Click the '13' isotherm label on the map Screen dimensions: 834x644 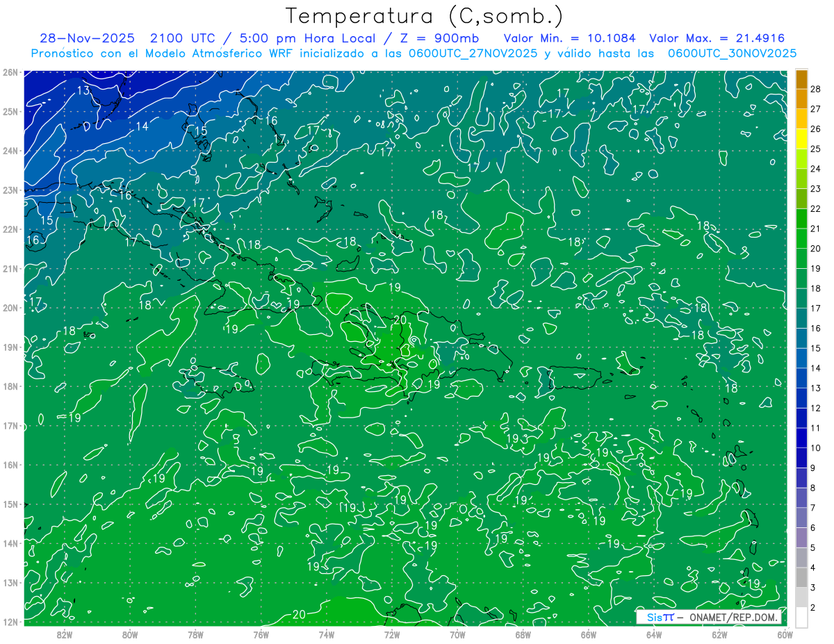coord(83,91)
